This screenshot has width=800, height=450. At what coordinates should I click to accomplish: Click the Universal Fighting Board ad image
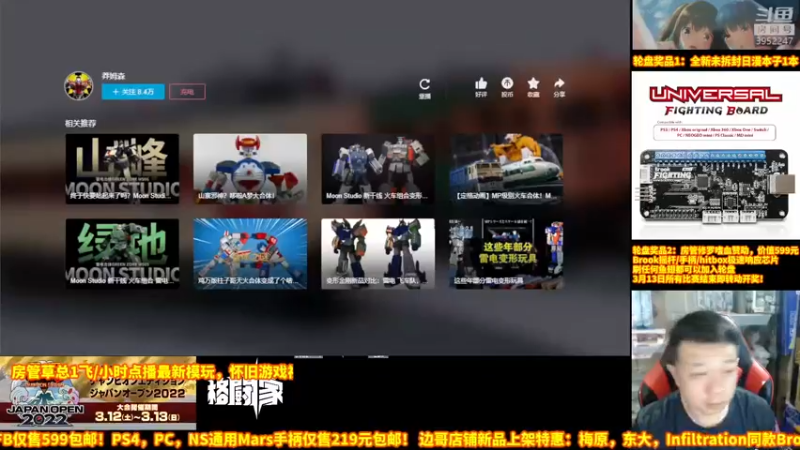point(715,155)
